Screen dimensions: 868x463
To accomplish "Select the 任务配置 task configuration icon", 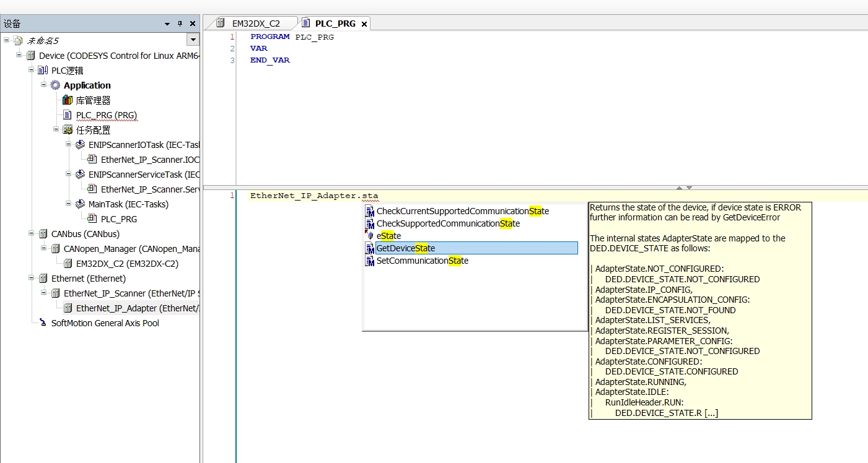I will 68,130.
